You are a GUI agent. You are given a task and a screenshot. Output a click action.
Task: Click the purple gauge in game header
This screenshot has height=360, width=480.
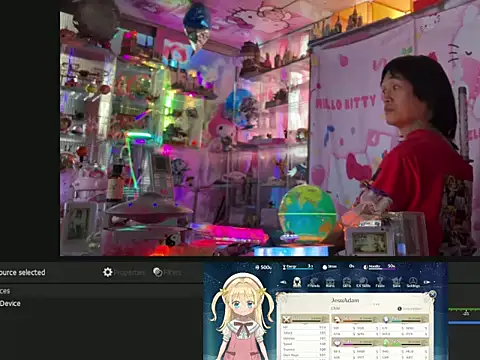[379, 267]
